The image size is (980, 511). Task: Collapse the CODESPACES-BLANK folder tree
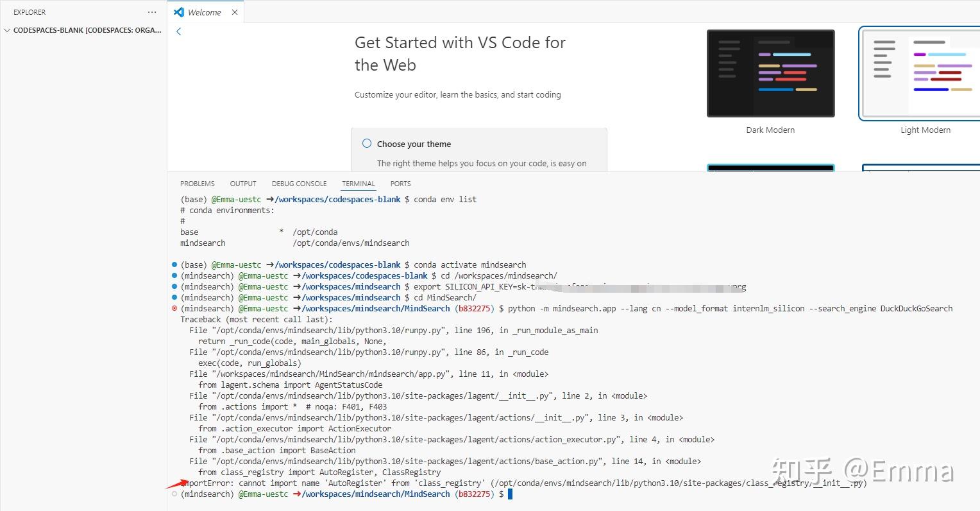point(7,30)
